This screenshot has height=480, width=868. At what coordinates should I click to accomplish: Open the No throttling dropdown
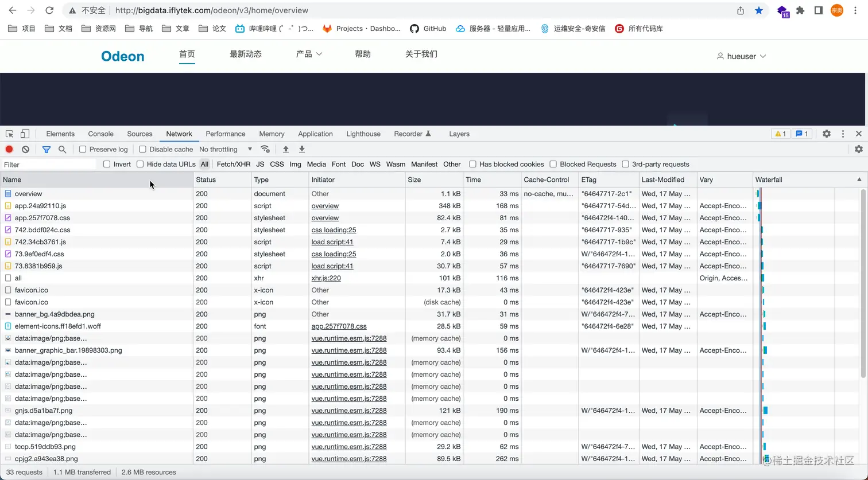226,149
